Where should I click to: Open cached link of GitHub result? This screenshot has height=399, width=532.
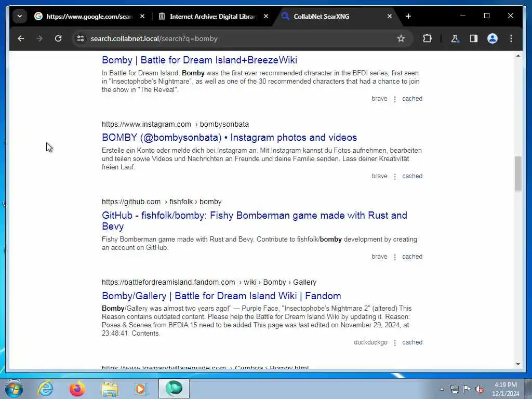[x=412, y=257]
